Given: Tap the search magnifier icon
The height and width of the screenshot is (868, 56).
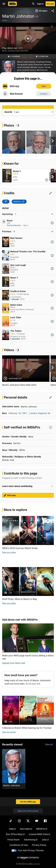Looking at the screenshot, I should pos(33,4).
